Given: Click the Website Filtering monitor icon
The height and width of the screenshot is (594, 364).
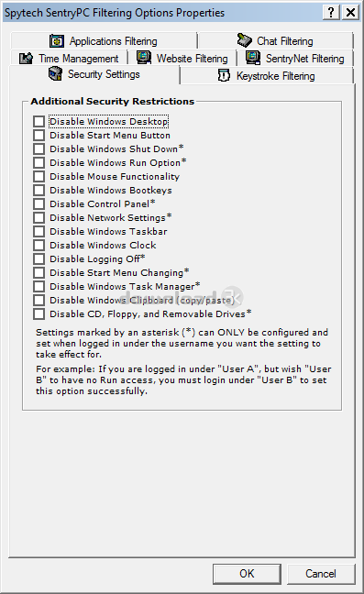Looking at the screenshot, I should click(x=144, y=58).
